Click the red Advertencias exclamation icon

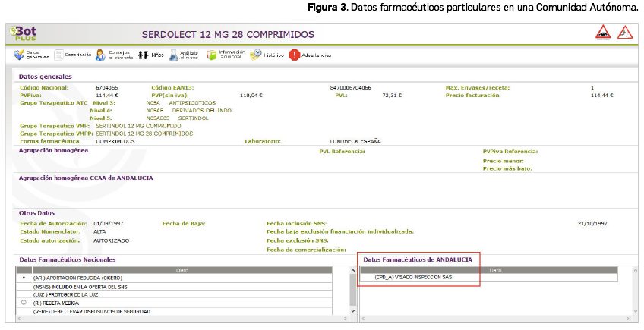(x=295, y=55)
